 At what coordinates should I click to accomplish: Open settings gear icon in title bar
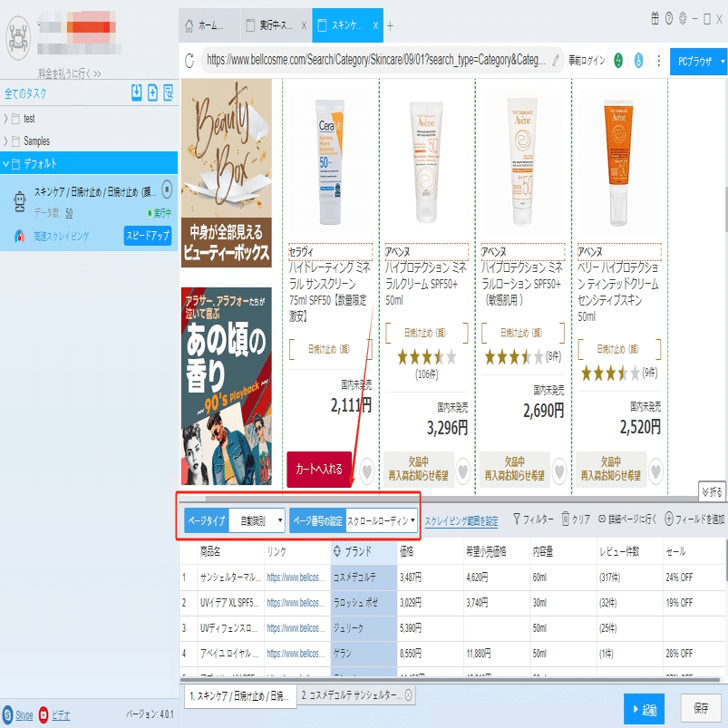click(683, 18)
